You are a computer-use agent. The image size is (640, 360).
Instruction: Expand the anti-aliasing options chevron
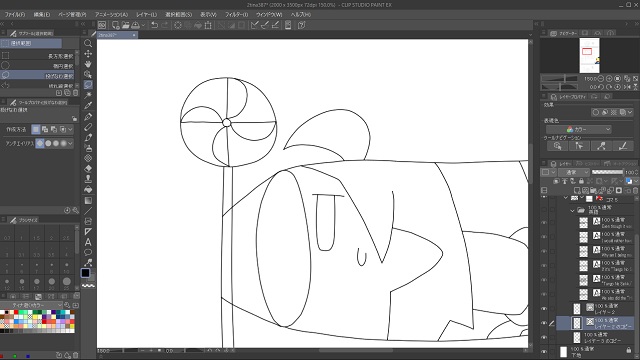tap(70, 143)
